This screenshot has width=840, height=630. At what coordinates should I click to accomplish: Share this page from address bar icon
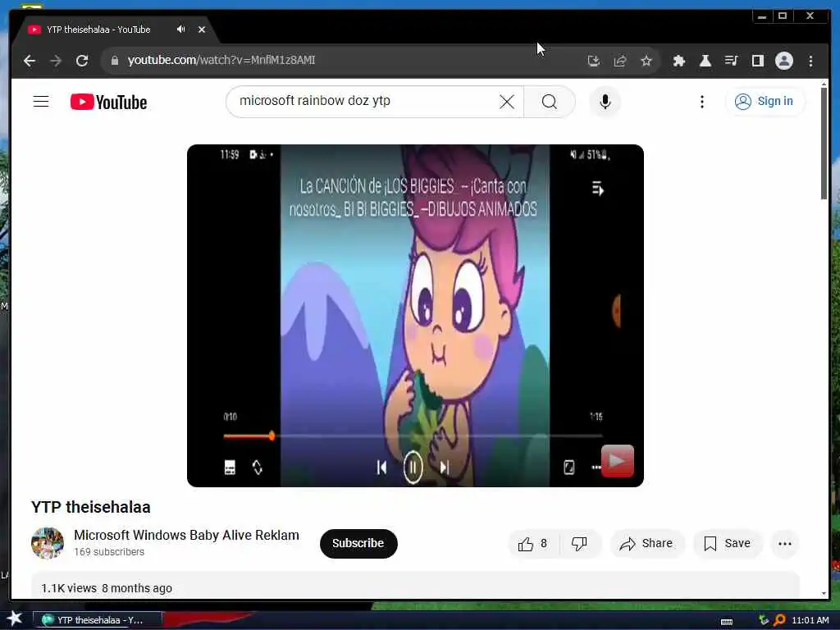620,61
